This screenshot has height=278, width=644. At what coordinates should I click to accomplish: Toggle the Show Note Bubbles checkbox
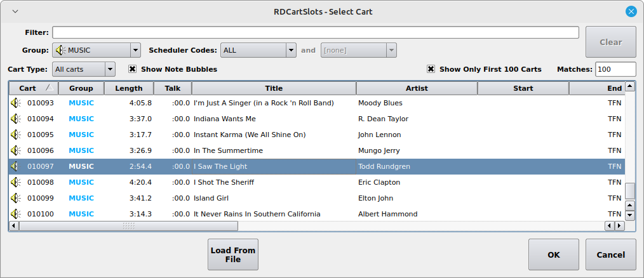click(133, 69)
